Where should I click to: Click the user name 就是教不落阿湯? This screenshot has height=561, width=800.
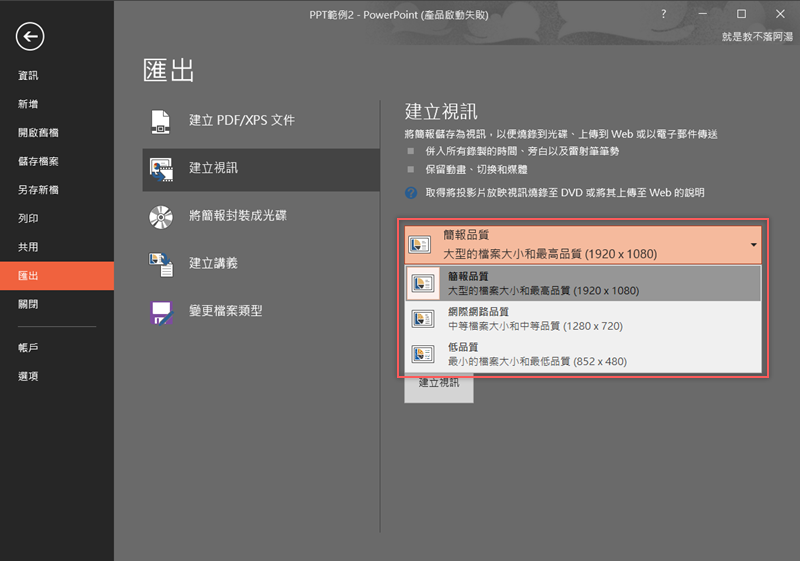757,37
